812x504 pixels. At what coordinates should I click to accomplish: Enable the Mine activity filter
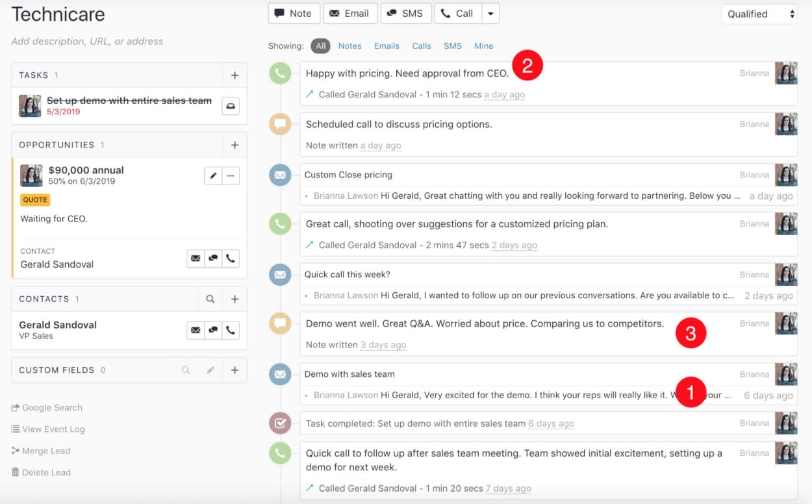point(483,45)
